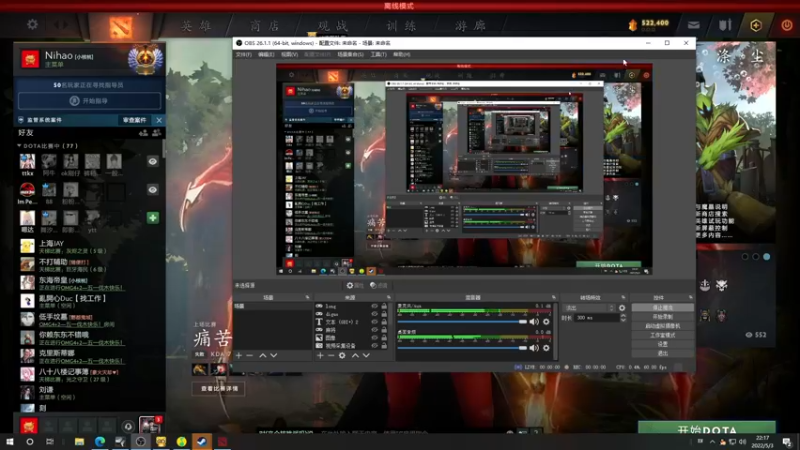Screen dimensions: 800x450
Task: Remove the selected OBS scene
Action: (x=249, y=355)
